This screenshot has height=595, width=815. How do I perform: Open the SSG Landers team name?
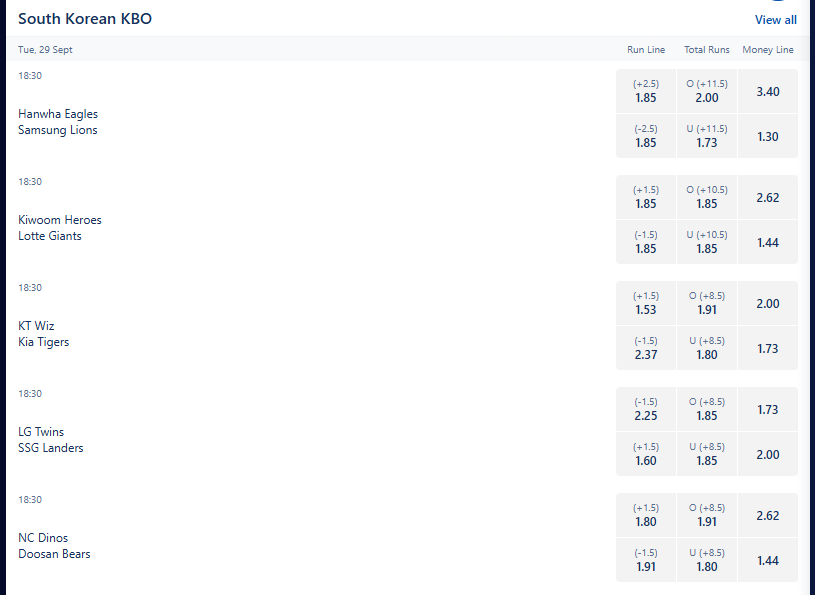(x=50, y=448)
